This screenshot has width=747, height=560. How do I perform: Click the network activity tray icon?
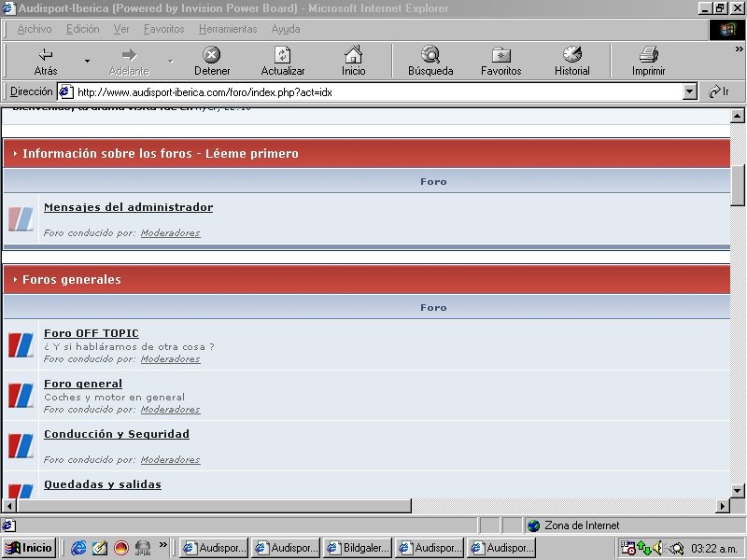click(x=643, y=548)
